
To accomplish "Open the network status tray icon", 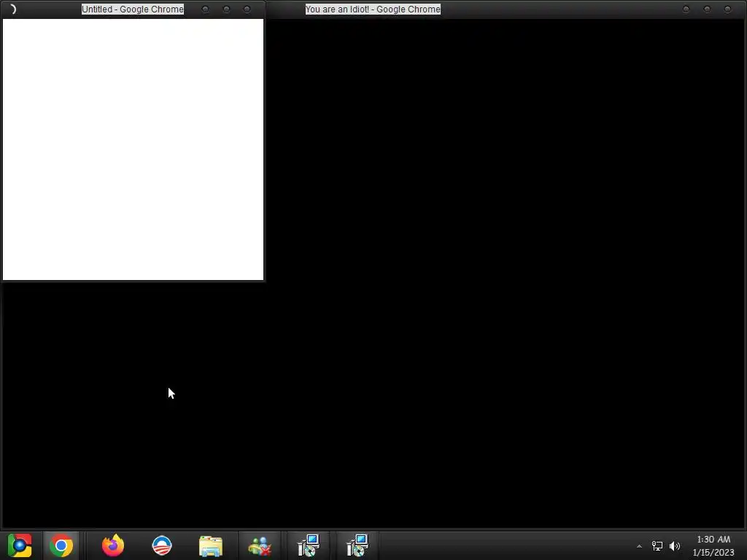I will pos(657,545).
